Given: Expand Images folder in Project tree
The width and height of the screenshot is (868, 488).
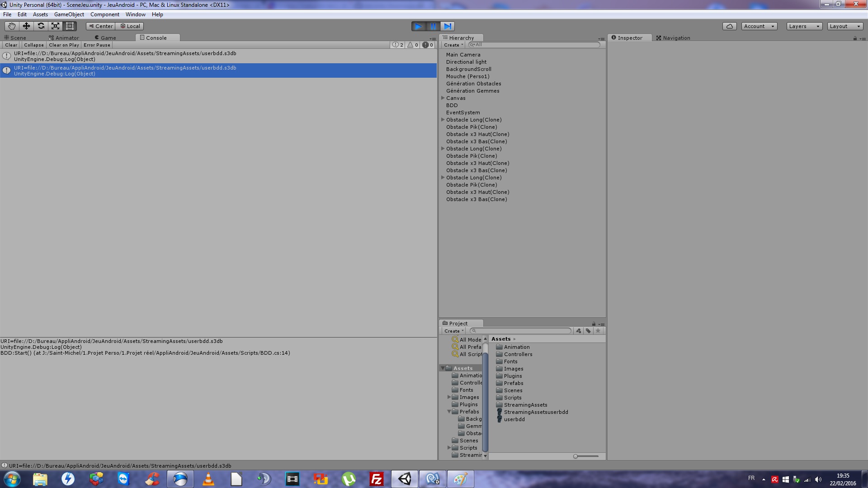Looking at the screenshot, I should 449,397.
